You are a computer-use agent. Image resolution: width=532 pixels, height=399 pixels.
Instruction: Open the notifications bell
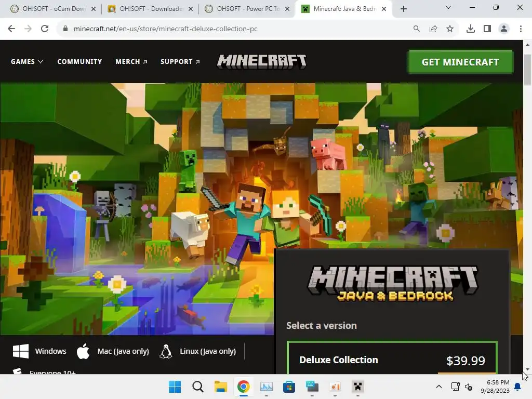[518, 387]
